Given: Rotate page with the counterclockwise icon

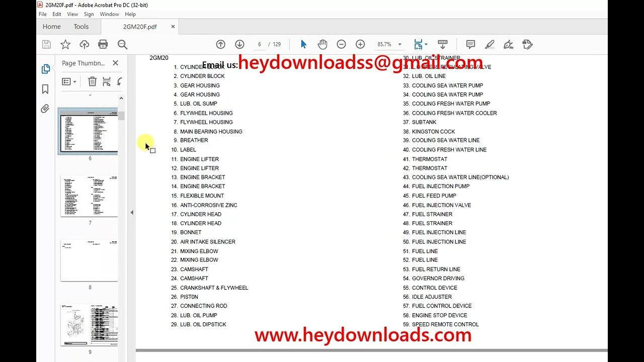Looking at the screenshot, I should (119, 81).
